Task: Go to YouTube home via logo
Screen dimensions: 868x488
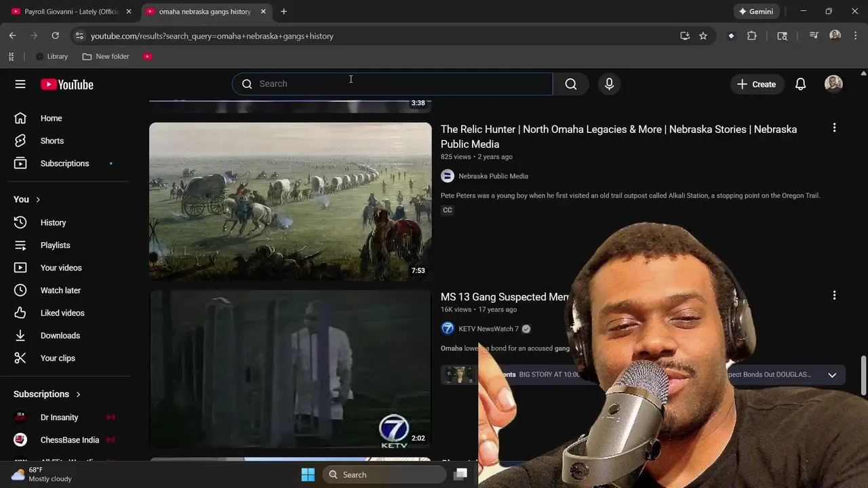Action: [x=66, y=85]
